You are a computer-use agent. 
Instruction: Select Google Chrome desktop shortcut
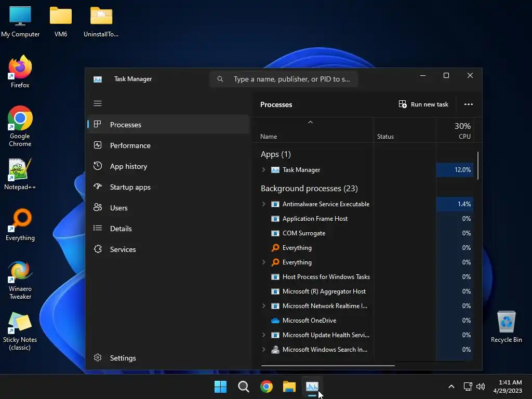coord(20,126)
